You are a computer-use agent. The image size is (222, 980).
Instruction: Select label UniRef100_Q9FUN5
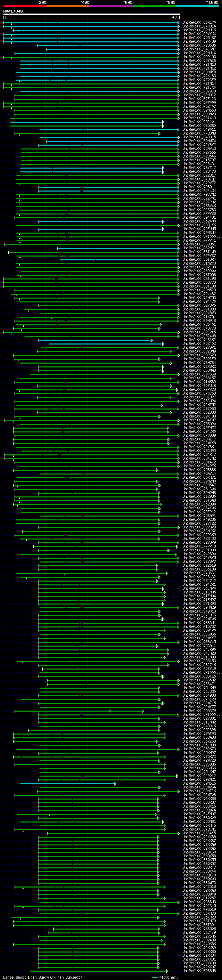(199, 229)
